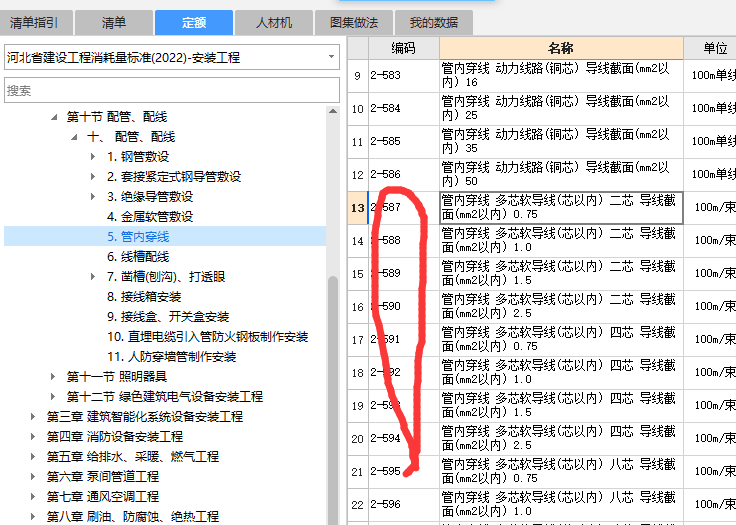Click name cell 多芯软导线 二芯 1.0

coord(561,240)
